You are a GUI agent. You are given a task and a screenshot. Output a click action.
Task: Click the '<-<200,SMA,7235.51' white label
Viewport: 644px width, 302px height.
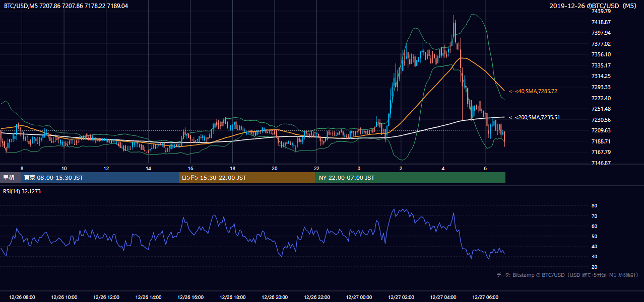[x=534, y=117]
